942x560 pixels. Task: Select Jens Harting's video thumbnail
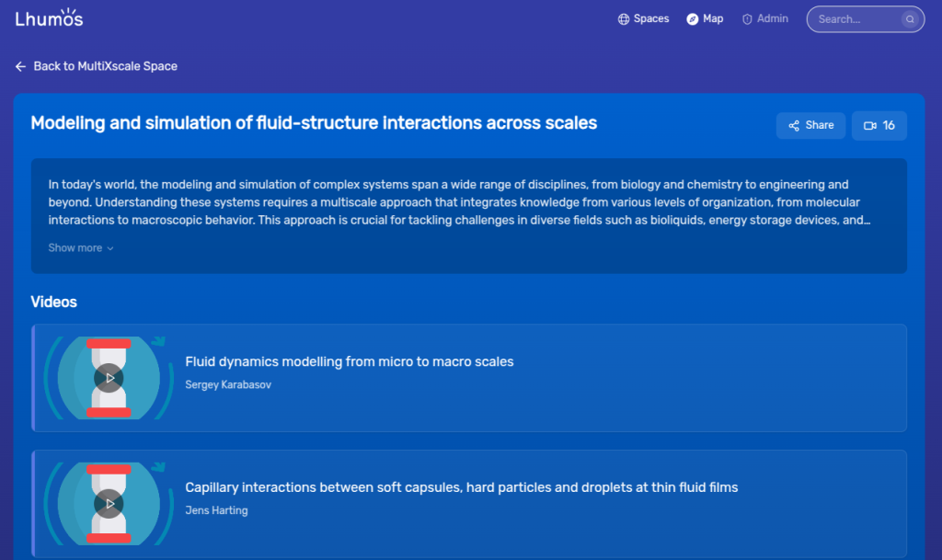[109, 504]
